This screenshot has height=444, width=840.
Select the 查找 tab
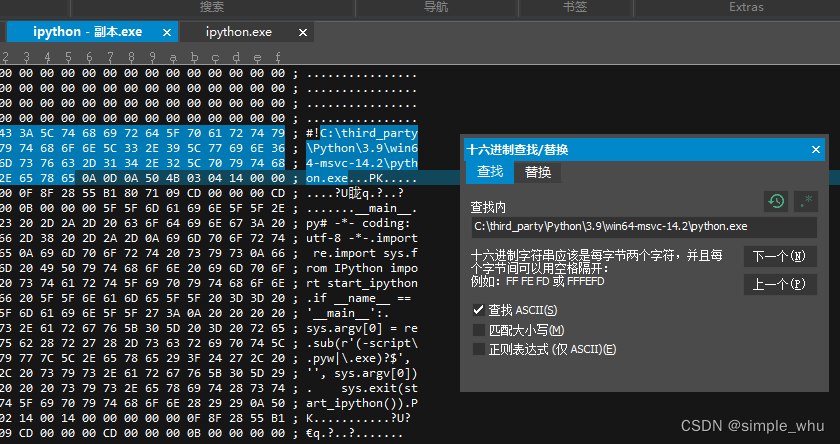[490, 172]
